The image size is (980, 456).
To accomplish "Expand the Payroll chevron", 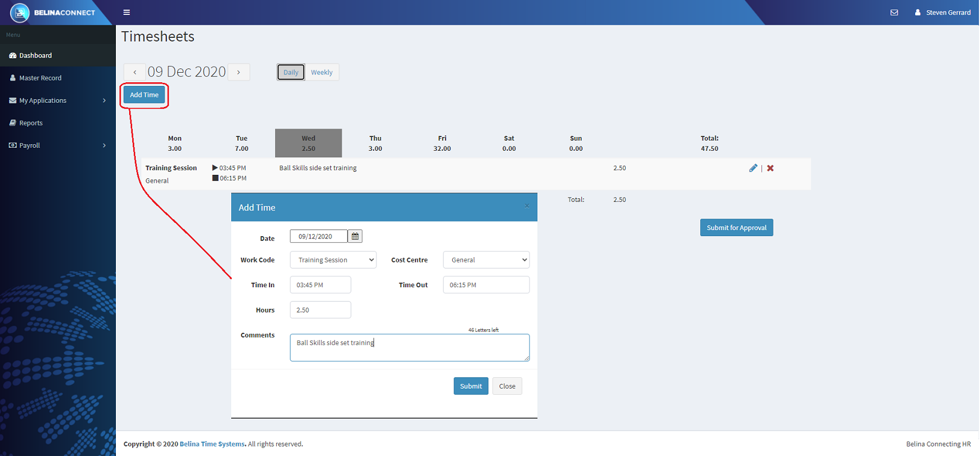I will point(104,145).
